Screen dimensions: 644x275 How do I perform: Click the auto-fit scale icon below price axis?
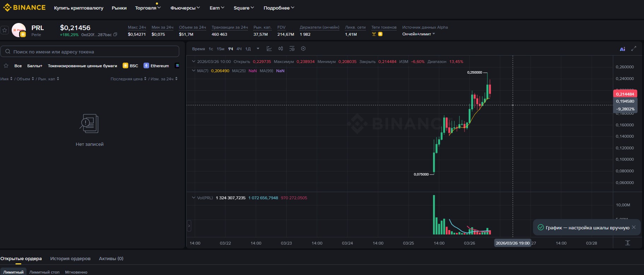pos(628,243)
